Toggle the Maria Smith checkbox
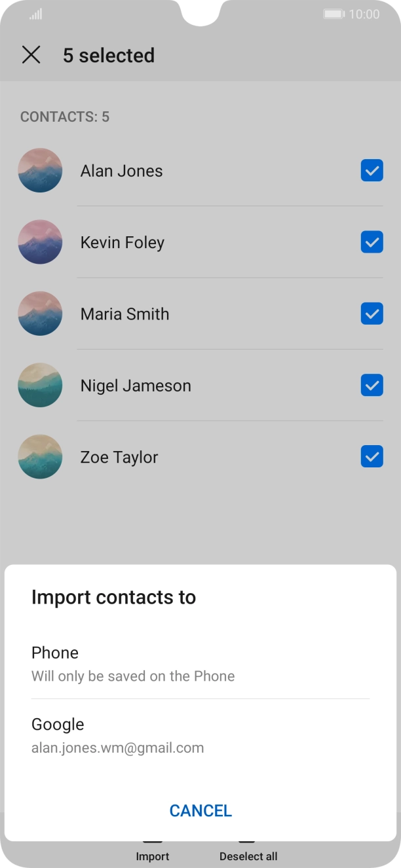 pos(372,314)
